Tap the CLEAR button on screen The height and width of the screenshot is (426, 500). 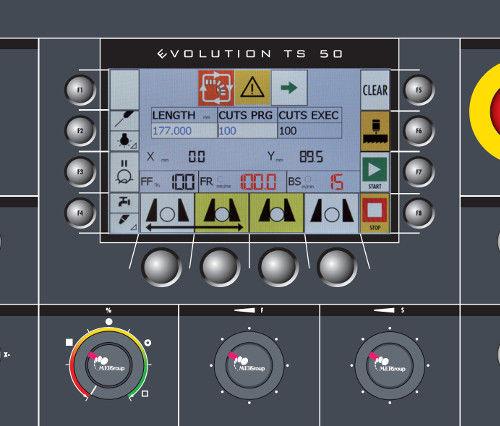(375, 90)
